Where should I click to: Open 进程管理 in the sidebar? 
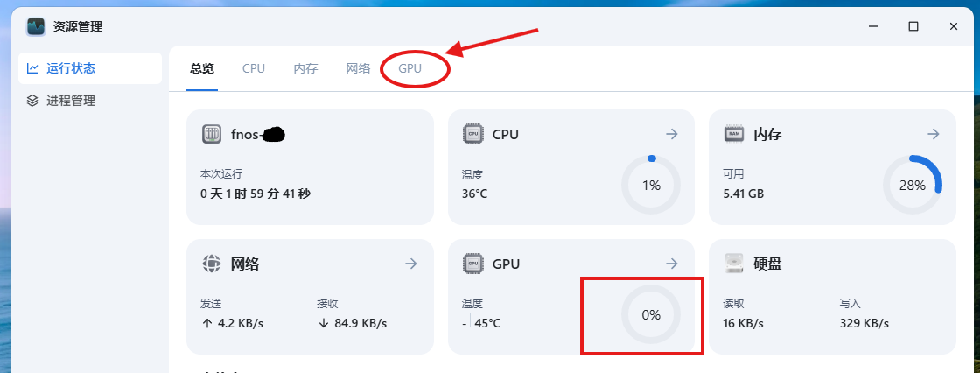pos(90,101)
